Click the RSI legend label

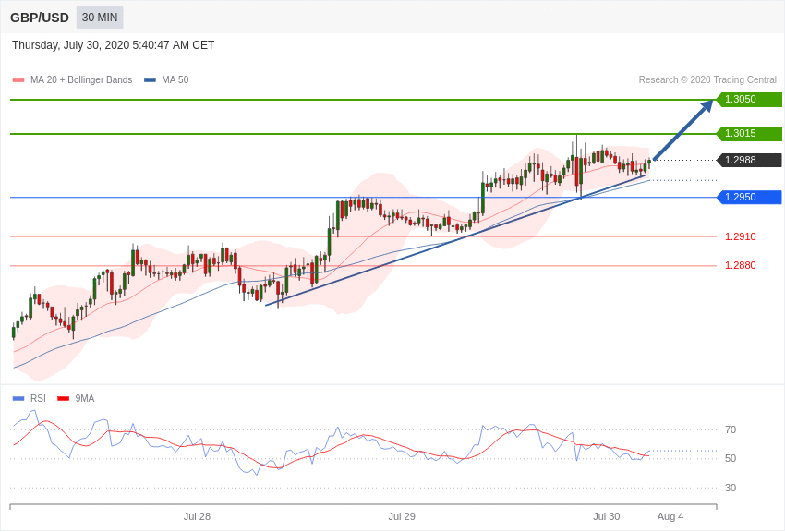click(x=38, y=399)
